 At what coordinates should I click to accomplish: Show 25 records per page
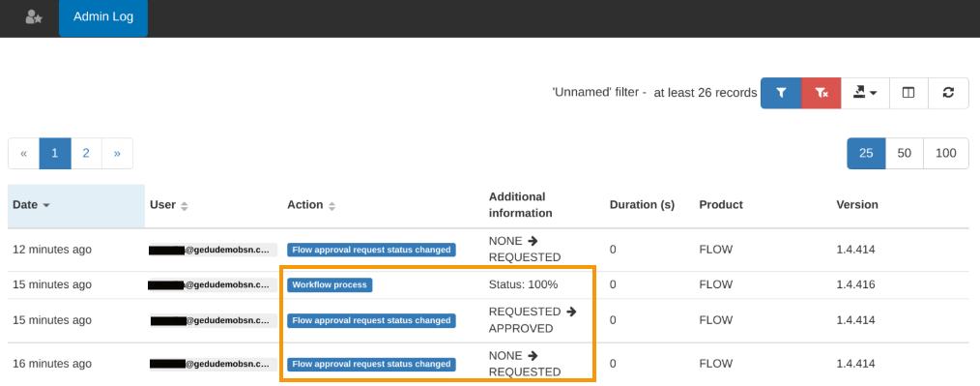tap(866, 153)
